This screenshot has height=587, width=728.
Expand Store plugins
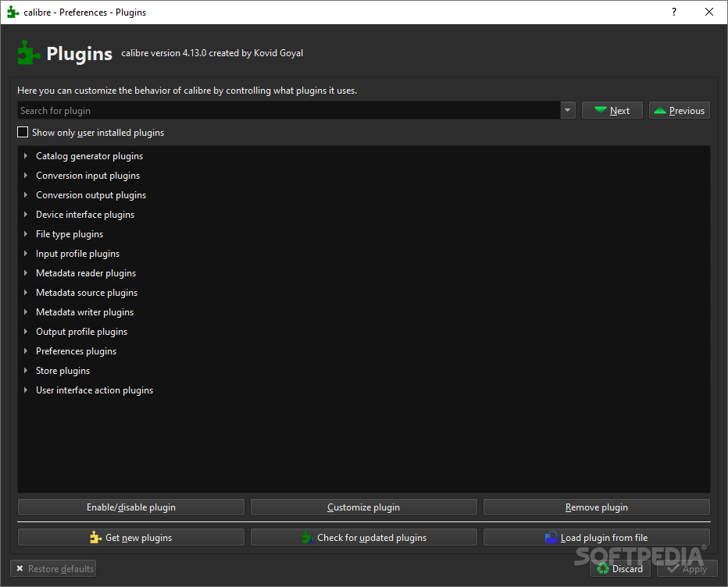26,370
